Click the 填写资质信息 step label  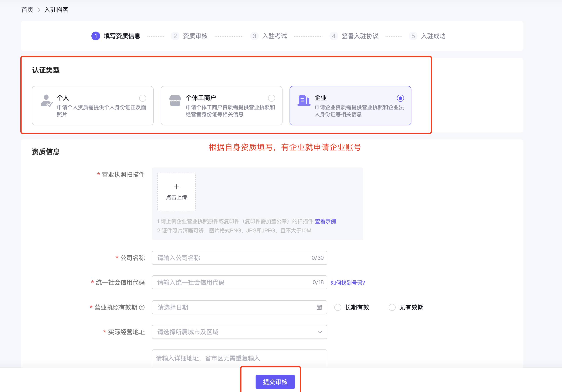point(122,36)
